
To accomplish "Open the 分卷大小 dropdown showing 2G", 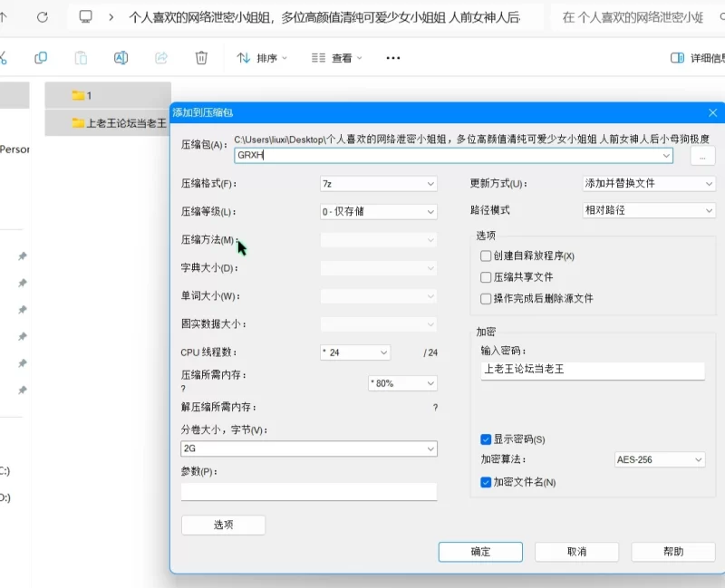I will (309, 448).
